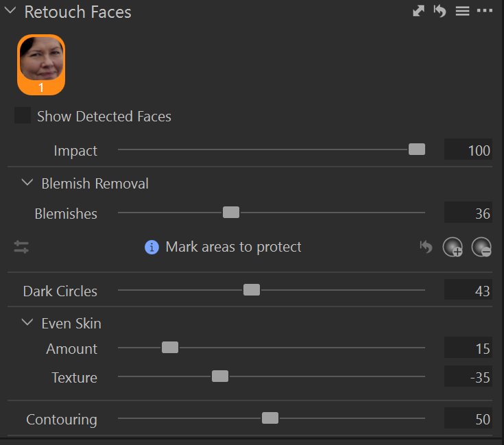Screen dimensions: 504x445
Task: Reset Retouch Faces tool with undo arrow
Action: [440, 12]
